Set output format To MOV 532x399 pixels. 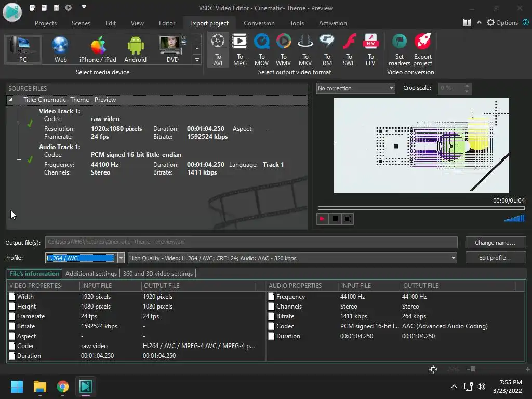coord(262,50)
